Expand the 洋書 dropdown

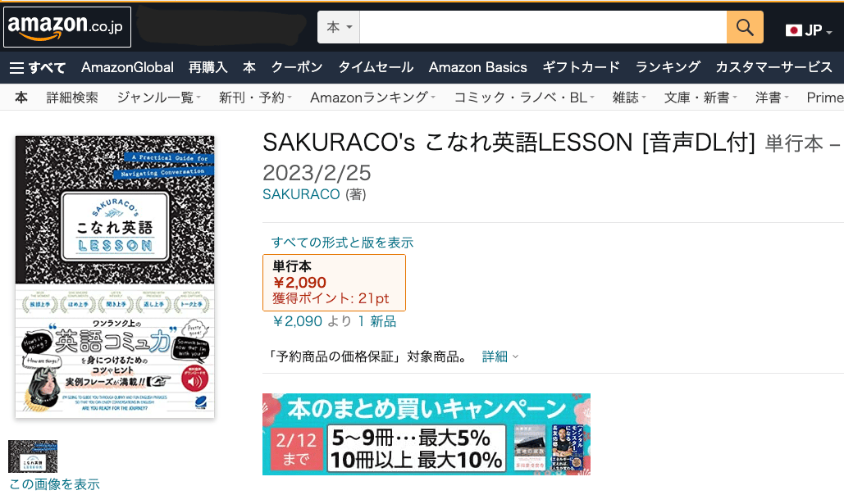click(x=772, y=98)
